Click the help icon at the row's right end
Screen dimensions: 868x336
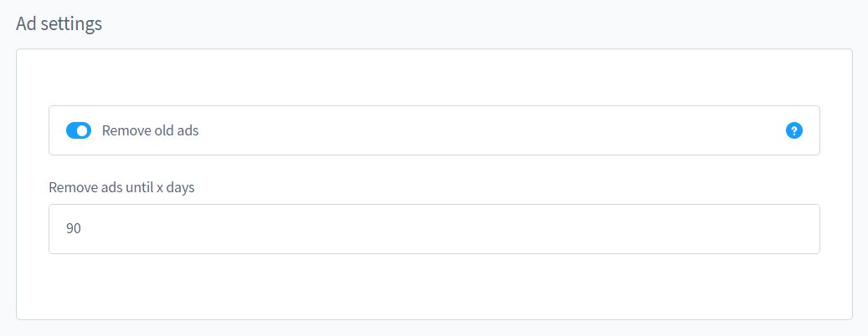pos(794,130)
